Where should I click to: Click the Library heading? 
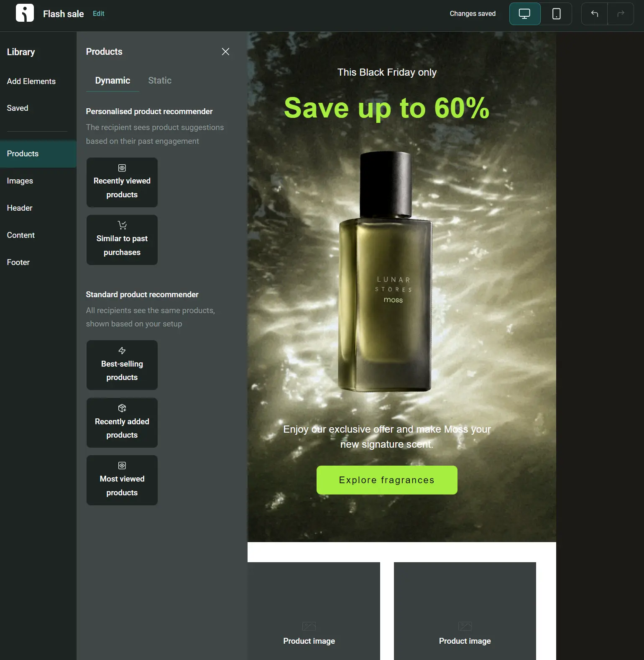point(21,52)
